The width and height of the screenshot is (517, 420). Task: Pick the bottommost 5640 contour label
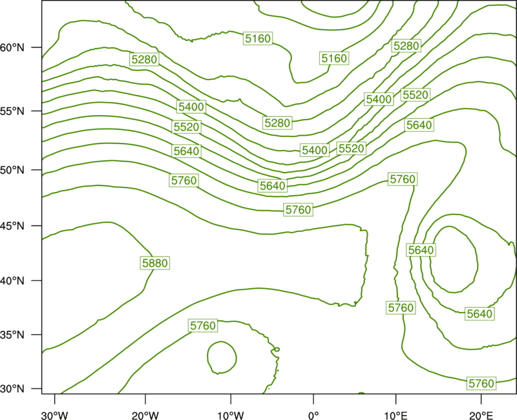[x=480, y=313]
